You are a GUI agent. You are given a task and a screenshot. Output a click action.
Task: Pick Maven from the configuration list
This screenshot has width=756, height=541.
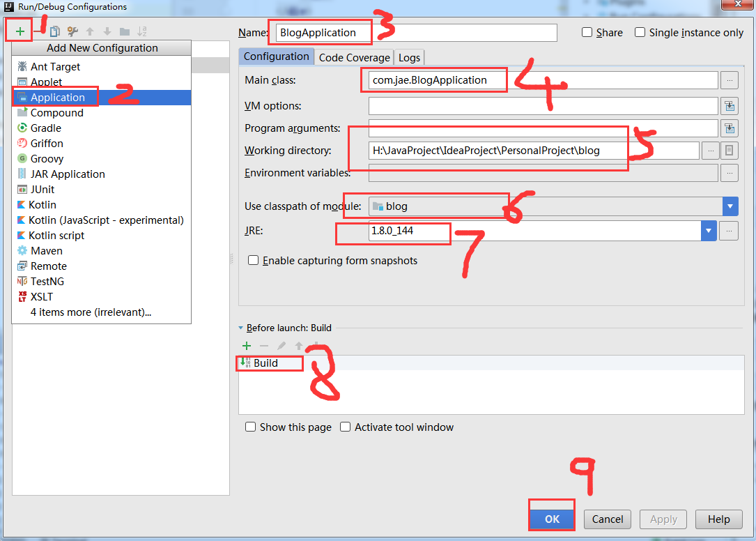[x=101, y=250]
